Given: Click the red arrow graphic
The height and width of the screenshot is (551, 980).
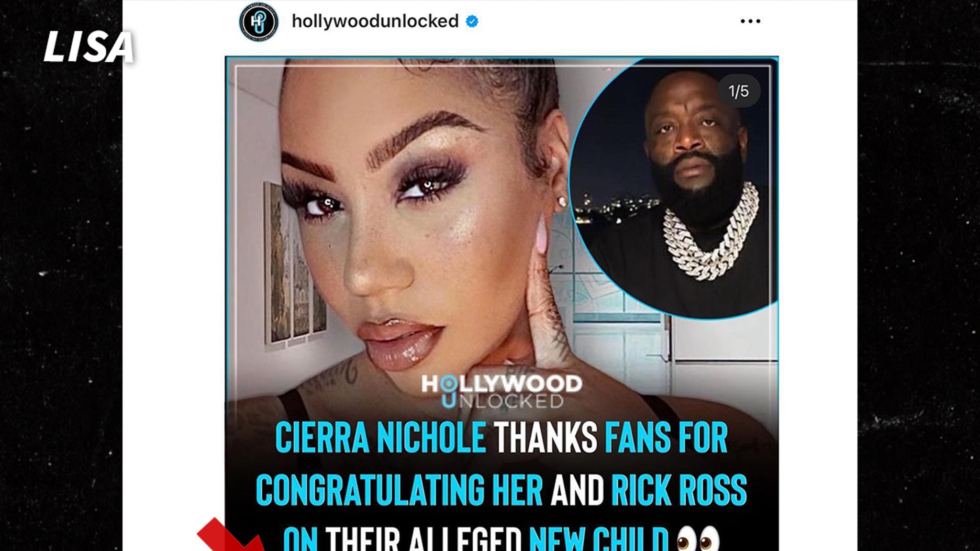Looking at the screenshot, I should tap(230, 535).
